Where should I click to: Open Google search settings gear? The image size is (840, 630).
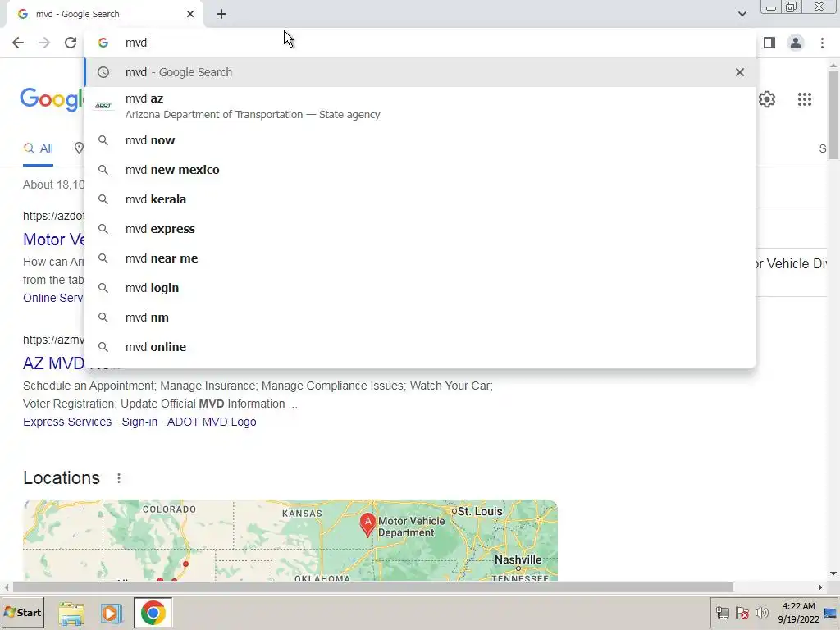click(x=767, y=99)
